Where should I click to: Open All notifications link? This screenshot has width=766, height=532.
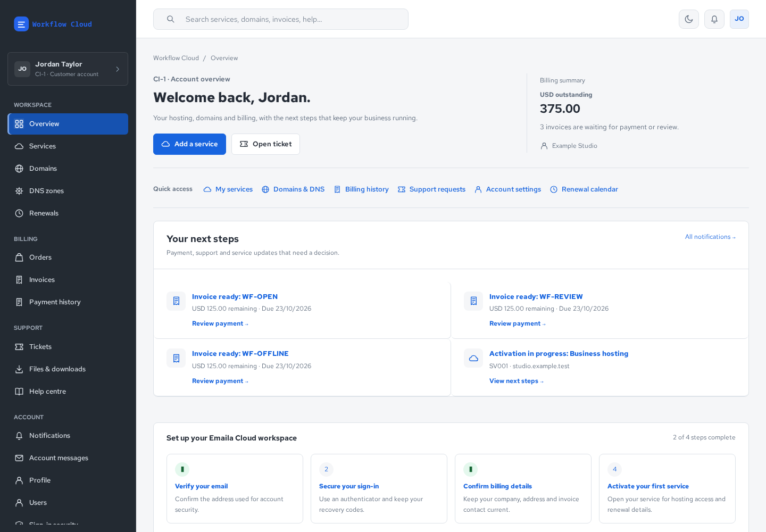pyautogui.click(x=710, y=237)
